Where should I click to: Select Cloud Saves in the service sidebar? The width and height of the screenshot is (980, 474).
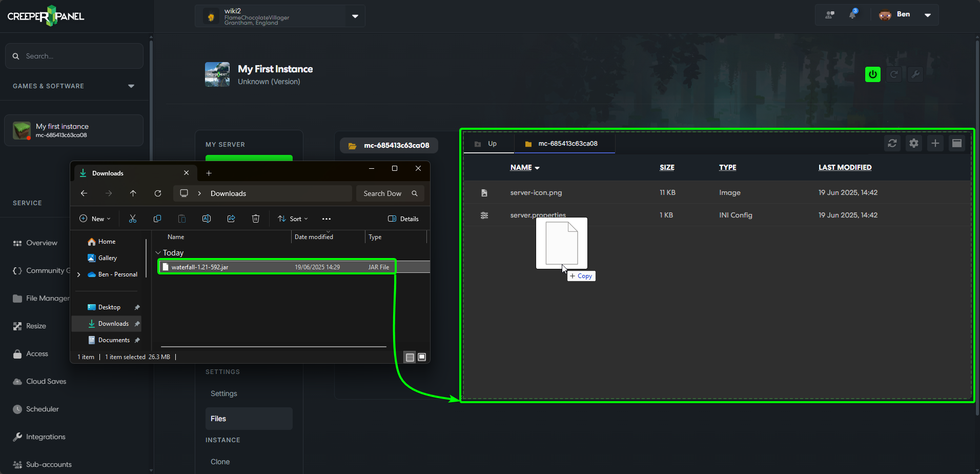(46, 381)
